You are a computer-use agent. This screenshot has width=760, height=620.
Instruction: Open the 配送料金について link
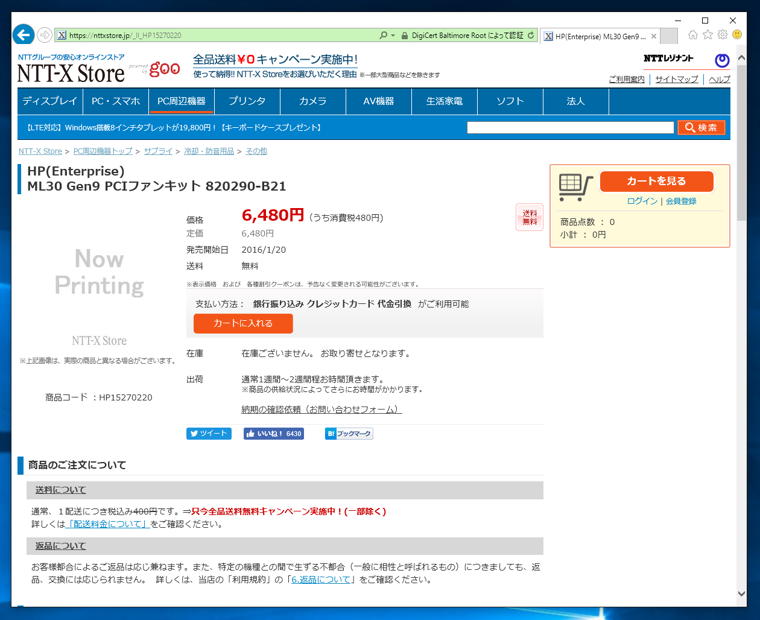(x=107, y=524)
